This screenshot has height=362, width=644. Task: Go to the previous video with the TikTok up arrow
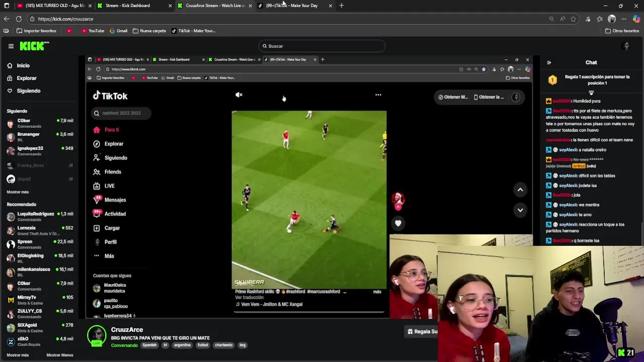point(520,190)
